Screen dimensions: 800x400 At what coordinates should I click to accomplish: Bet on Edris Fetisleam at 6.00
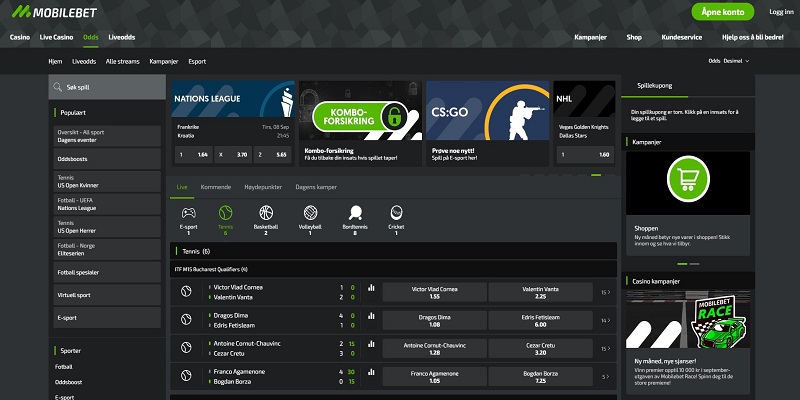coord(540,320)
